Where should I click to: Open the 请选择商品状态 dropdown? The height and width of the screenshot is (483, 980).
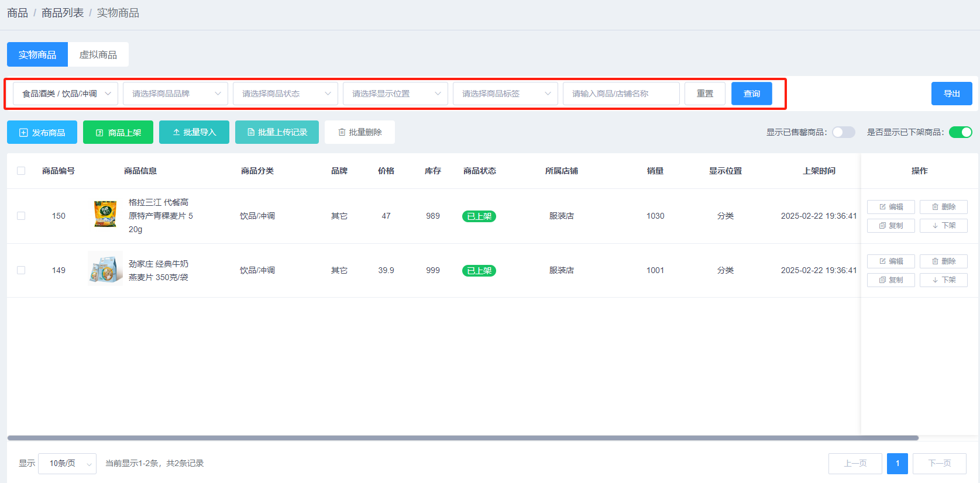click(x=285, y=94)
